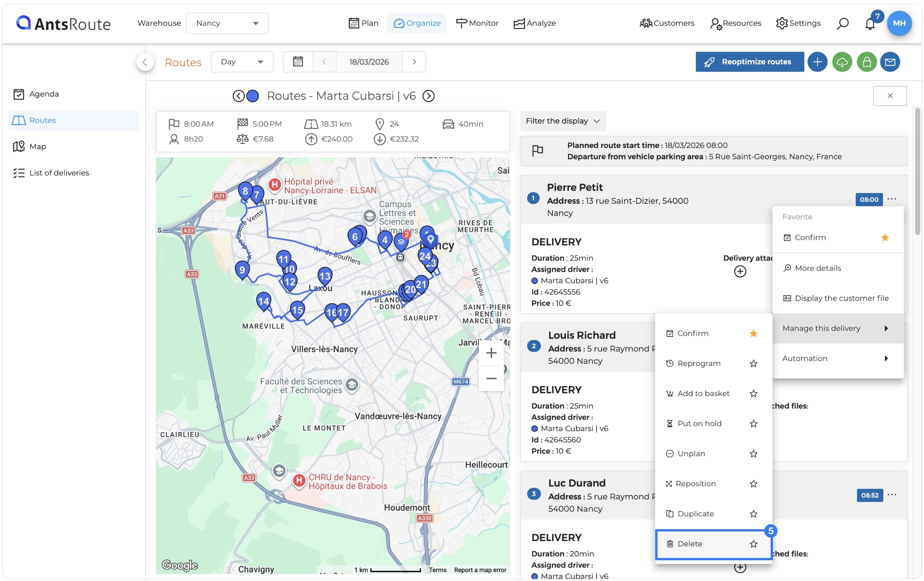This screenshot has width=924, height=581.
Task: Click the blue envelope email icon
Action: 890,62
